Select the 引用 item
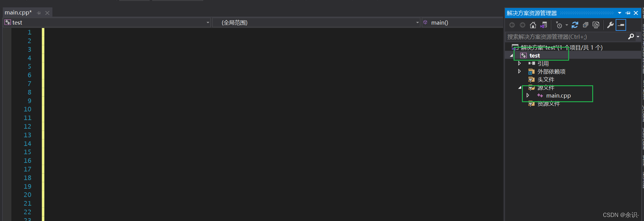 pyautogui.click(x=543, y=63)
